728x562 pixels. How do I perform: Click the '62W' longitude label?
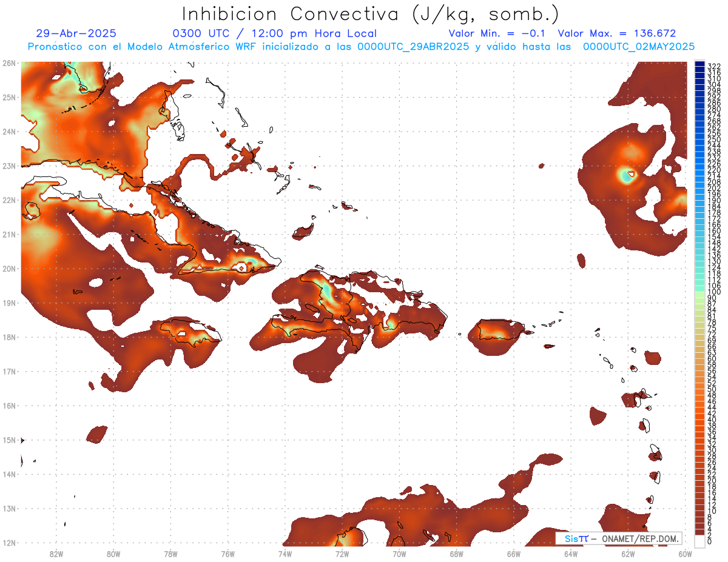coord(628,554)
